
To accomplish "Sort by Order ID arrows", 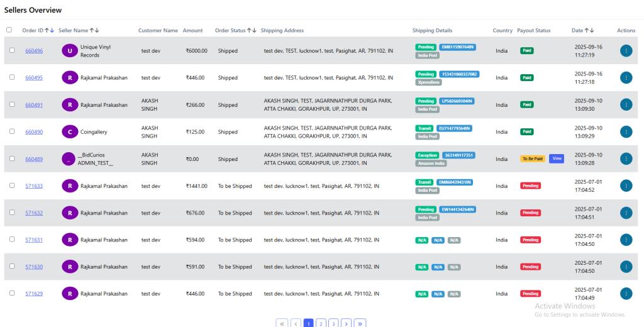I will 50,30.
